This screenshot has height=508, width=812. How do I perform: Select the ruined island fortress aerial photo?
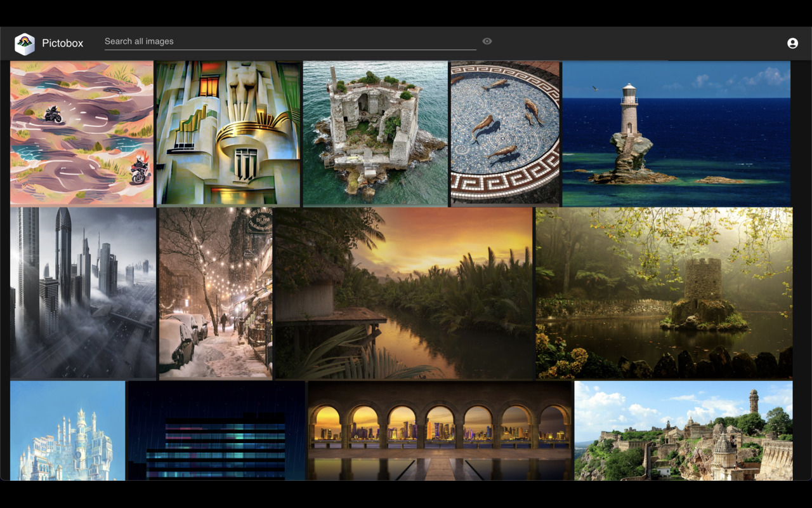tap(376, 133)
